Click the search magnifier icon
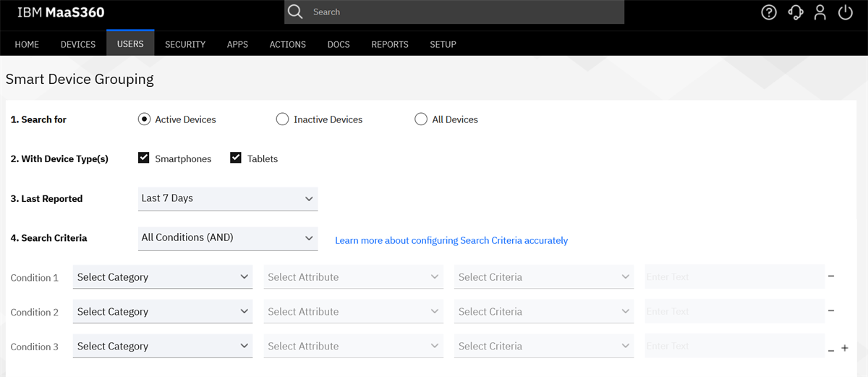The image size is (868, 377). 295,12
